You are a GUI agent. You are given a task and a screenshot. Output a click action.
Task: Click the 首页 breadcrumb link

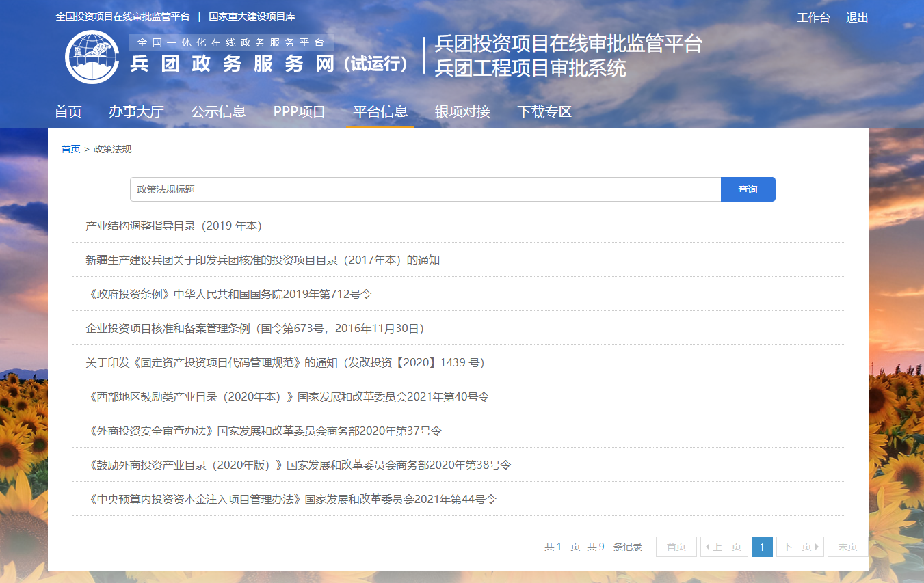coord(70,149)
